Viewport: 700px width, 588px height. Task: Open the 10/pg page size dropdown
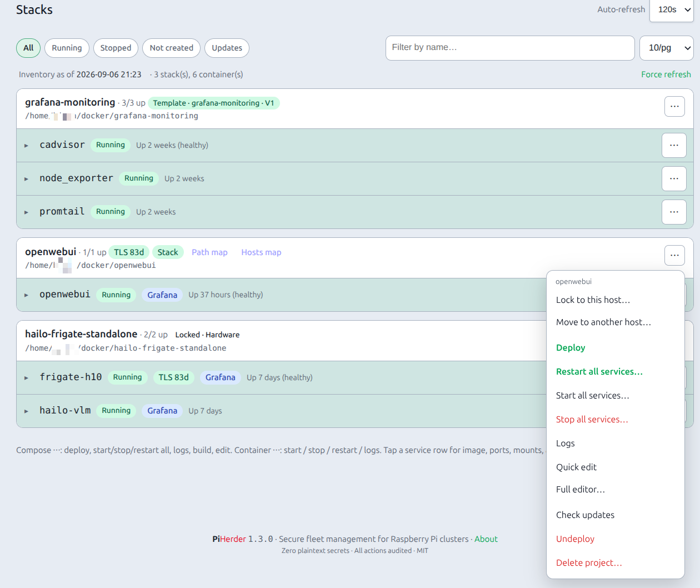(x=667, y=48)
